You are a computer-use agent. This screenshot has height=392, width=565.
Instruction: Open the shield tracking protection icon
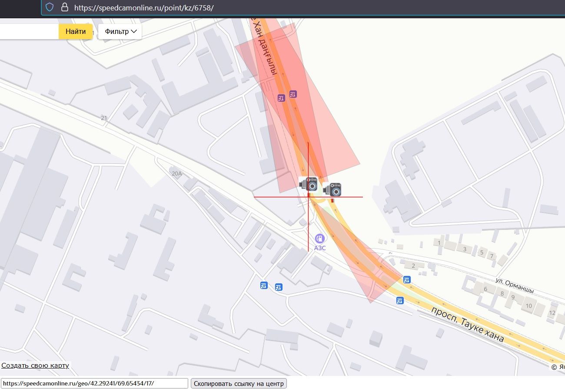click(x=50, y=7)
